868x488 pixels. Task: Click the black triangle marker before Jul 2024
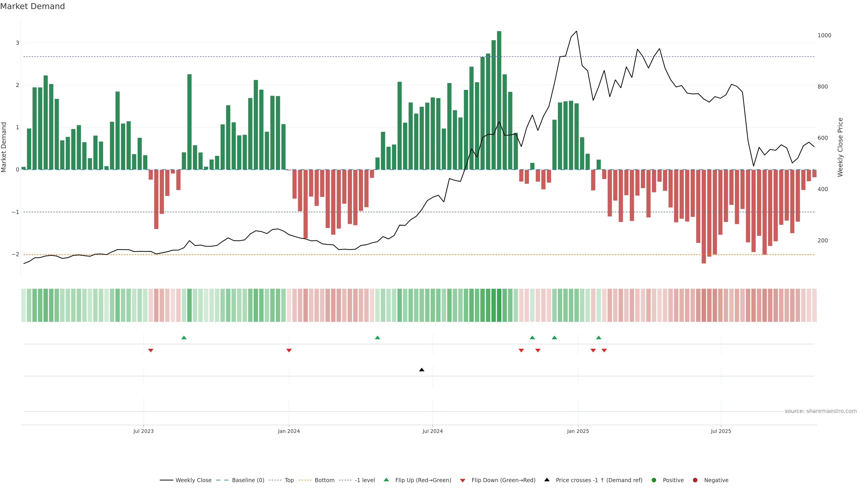coord(422,370)
